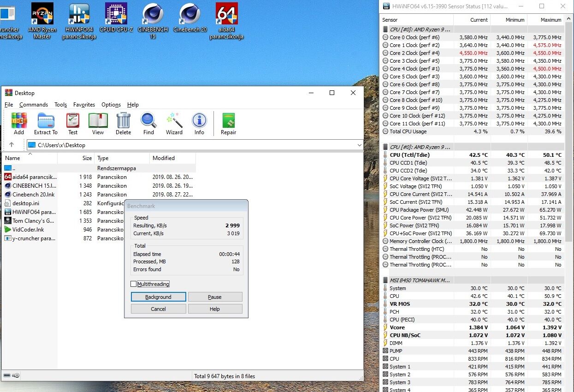The height and width of the screenshot is (392, 574).
Task: Select CINEBENCH 15 desktop shortcut
Action: coord(153,21)
